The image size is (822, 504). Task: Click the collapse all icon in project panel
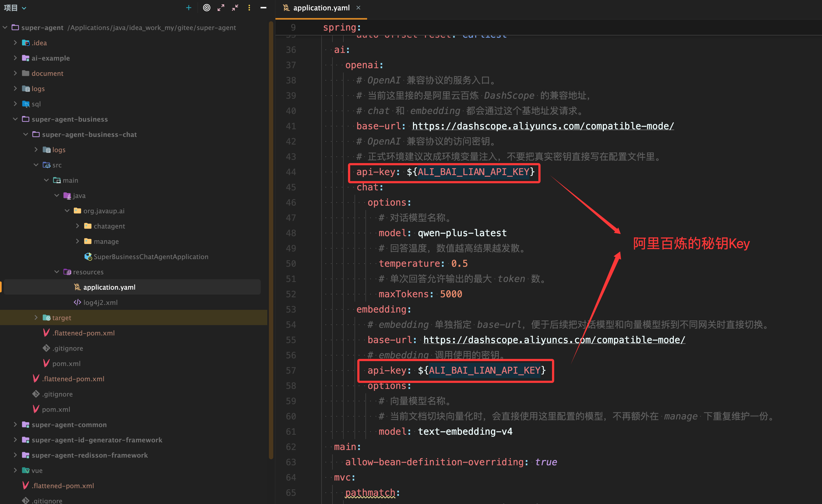235,8
